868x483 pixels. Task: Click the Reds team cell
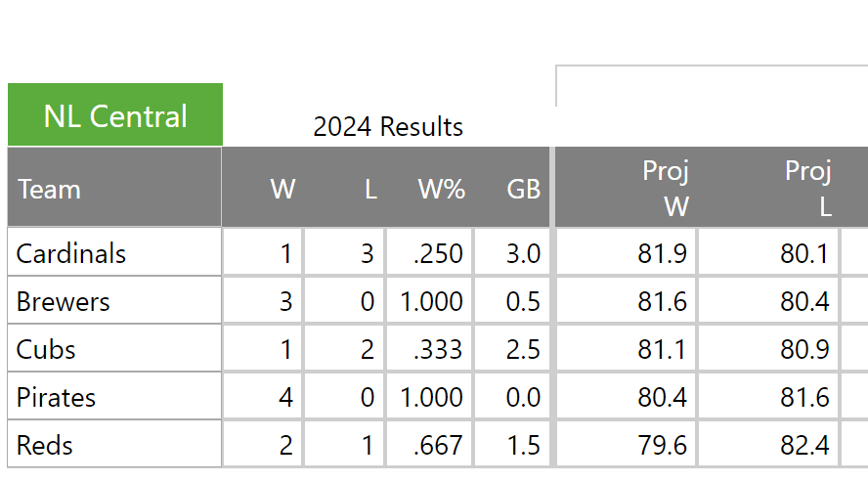click(114, 445)
